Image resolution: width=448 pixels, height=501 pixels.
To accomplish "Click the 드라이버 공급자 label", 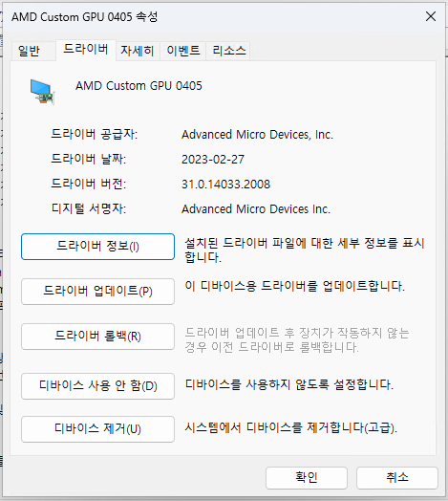I will coord(95,134).
